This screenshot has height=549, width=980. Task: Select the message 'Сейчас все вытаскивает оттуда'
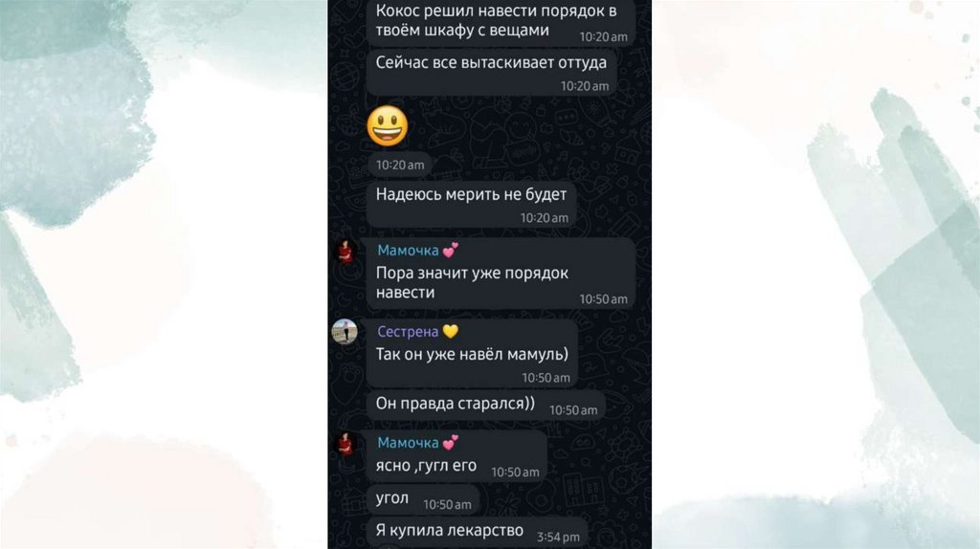click(x=491, y=73)
